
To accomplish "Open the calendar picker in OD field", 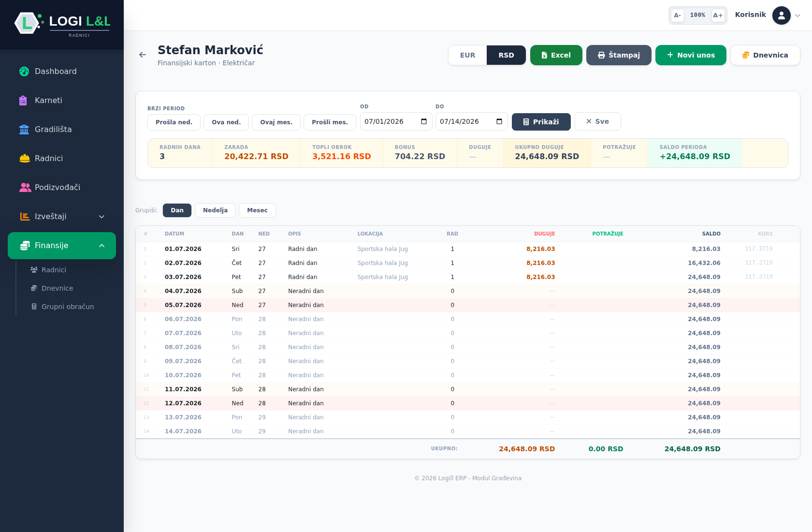I will 424,121.
